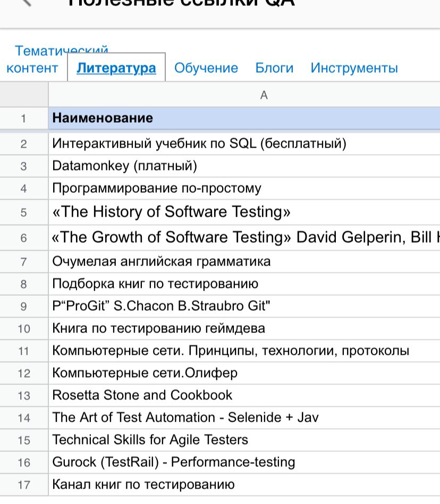Select row header 5
Image resolution: width=440 pixels, height=504 pixels.
click(24, 212)
